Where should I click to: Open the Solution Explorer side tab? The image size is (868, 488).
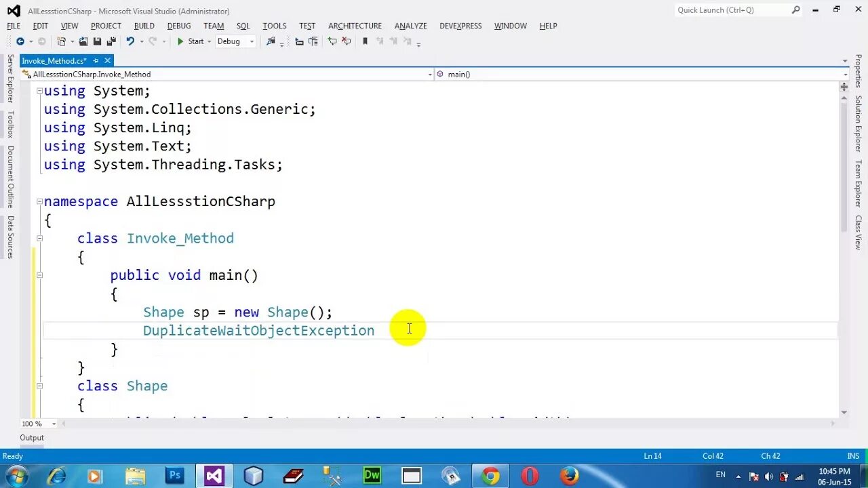click(858, 123)
